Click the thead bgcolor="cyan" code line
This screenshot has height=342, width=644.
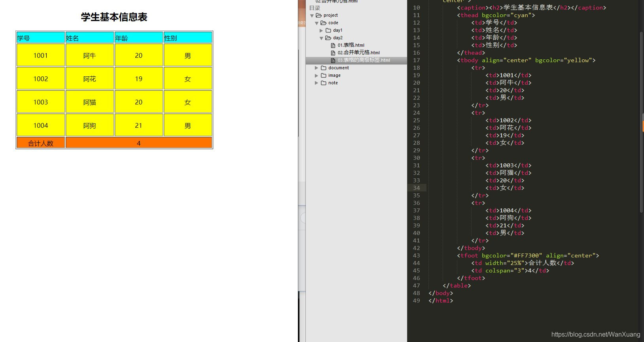pos(496,15)
